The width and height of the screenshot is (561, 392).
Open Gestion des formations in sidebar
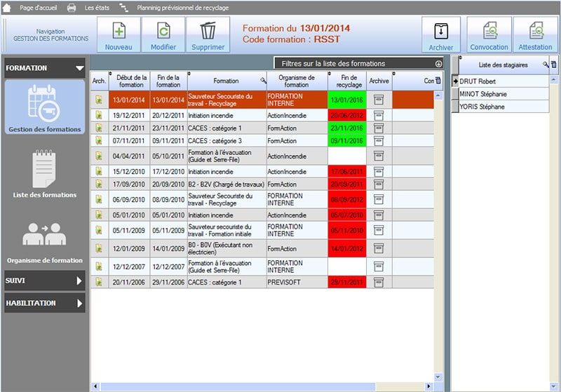(45, 107)
